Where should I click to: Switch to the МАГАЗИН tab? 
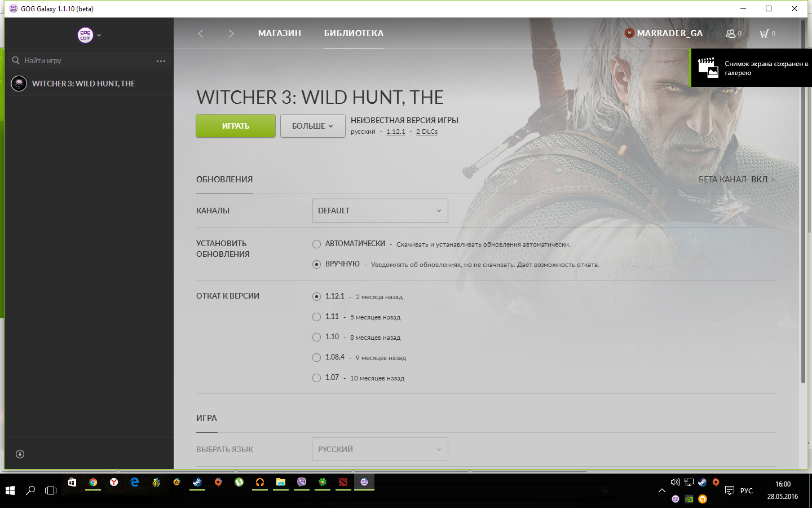pyautogui.click(x=280, y=33)
